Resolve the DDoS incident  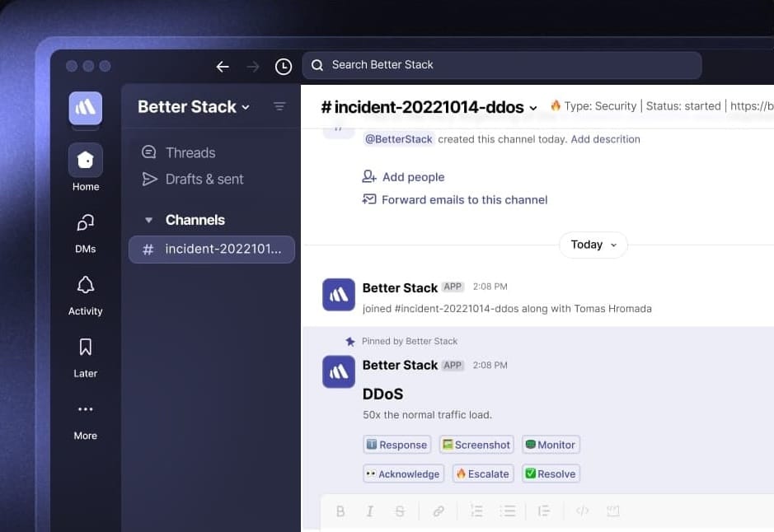click(551, 474)
